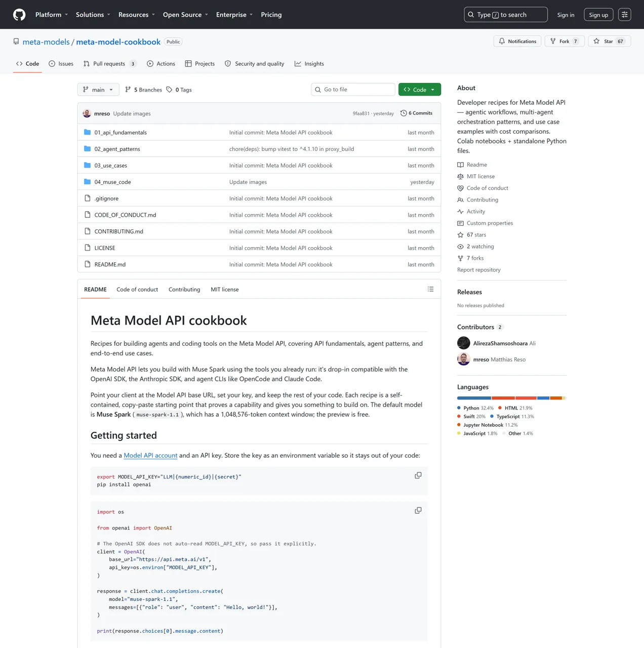Click the Sign up button
Image resolution: width=644 pixels, height=648 pixels.
598,15
